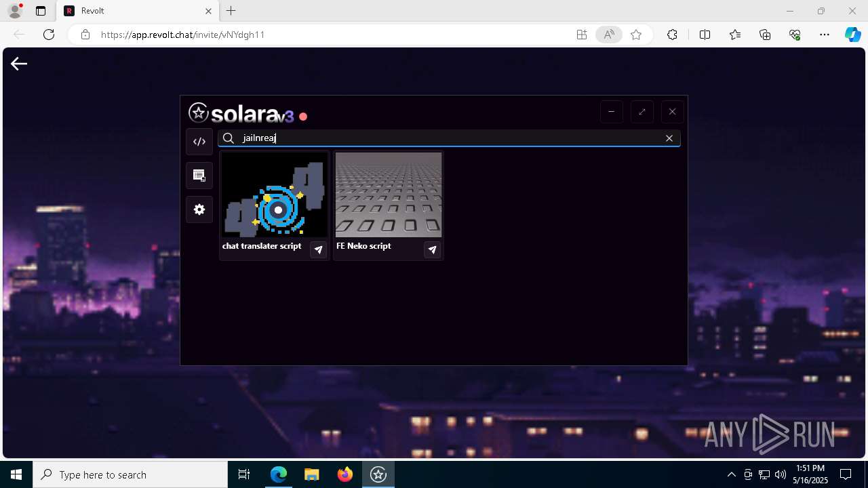Open the taskbar clock and date
Viewport: 868px width, 488px height.
pyautogui.click(x=810, y=474)
